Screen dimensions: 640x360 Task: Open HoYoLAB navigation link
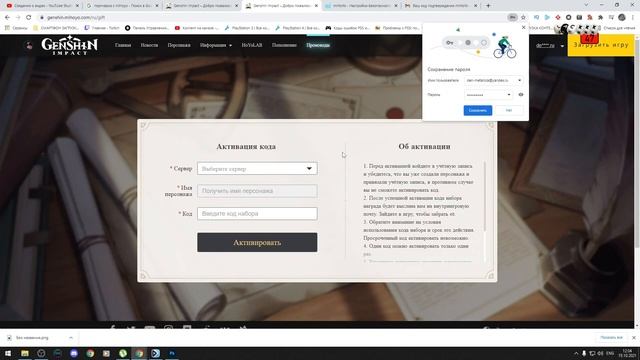[x=252, y=45]
